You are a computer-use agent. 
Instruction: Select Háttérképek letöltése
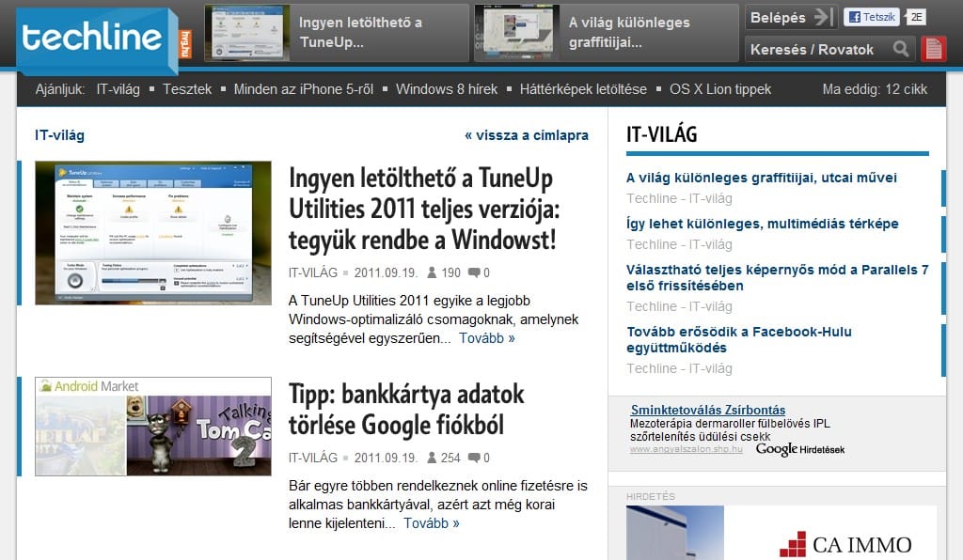coord(583,89)
